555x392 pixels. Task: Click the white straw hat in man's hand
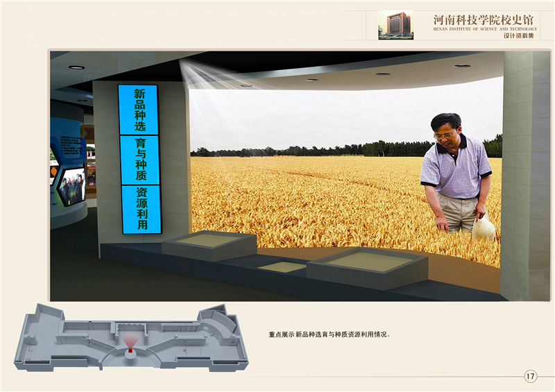pos(484,228)
